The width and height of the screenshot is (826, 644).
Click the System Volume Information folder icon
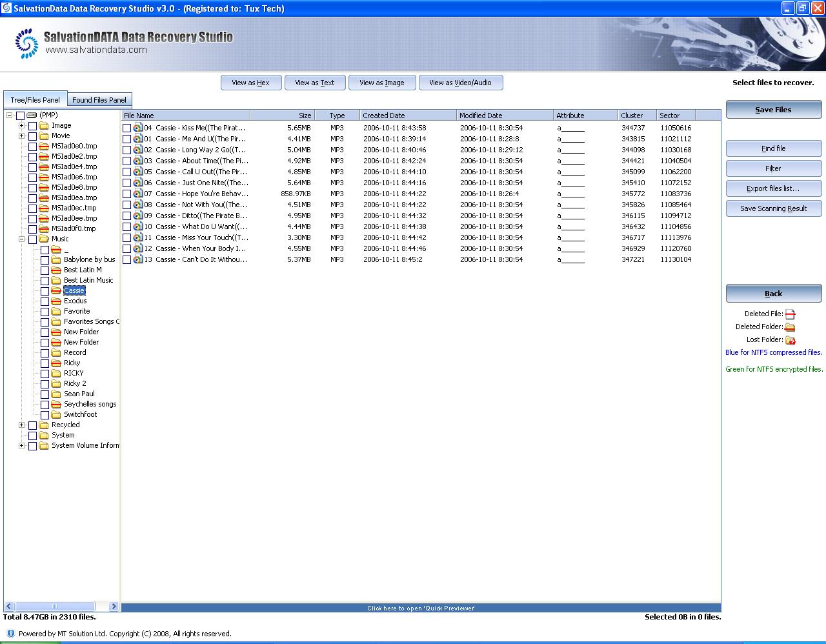(x=44, y=446)
